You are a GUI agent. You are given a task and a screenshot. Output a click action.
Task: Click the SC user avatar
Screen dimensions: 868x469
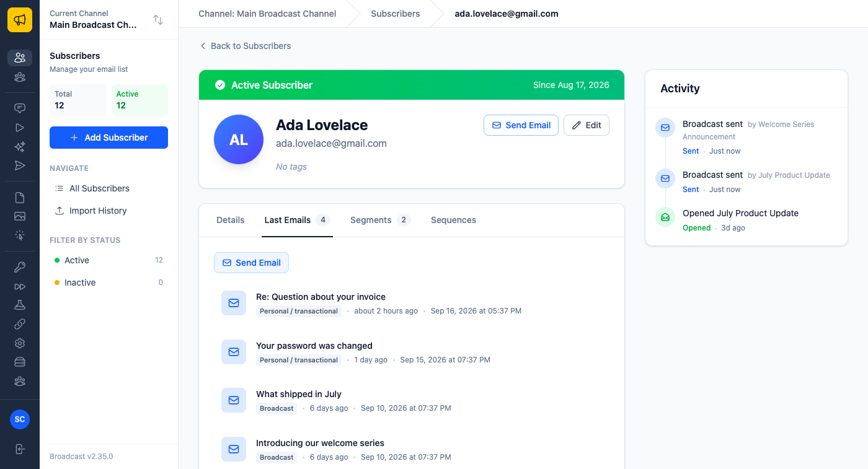point(20,419)
